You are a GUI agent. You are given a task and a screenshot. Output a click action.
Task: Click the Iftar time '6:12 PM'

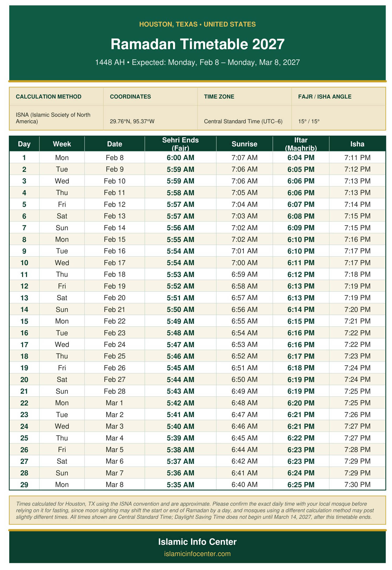[x=301, y=274]
